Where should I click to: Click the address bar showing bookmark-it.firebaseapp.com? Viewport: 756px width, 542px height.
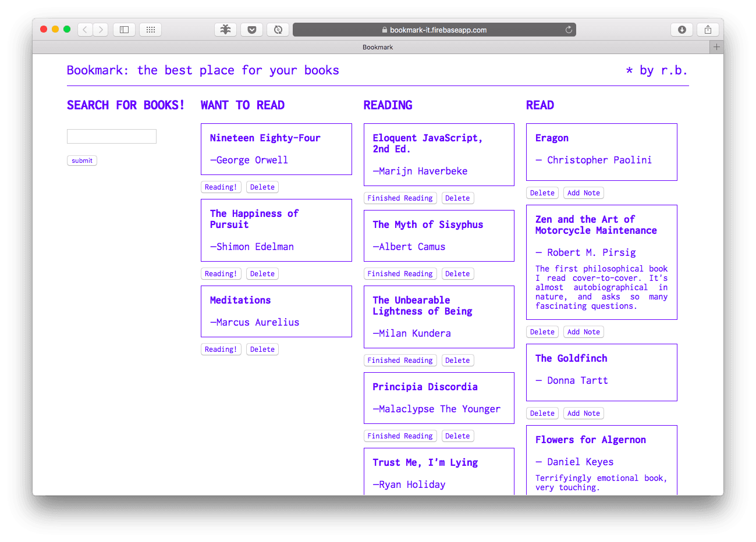click(434, 30)
